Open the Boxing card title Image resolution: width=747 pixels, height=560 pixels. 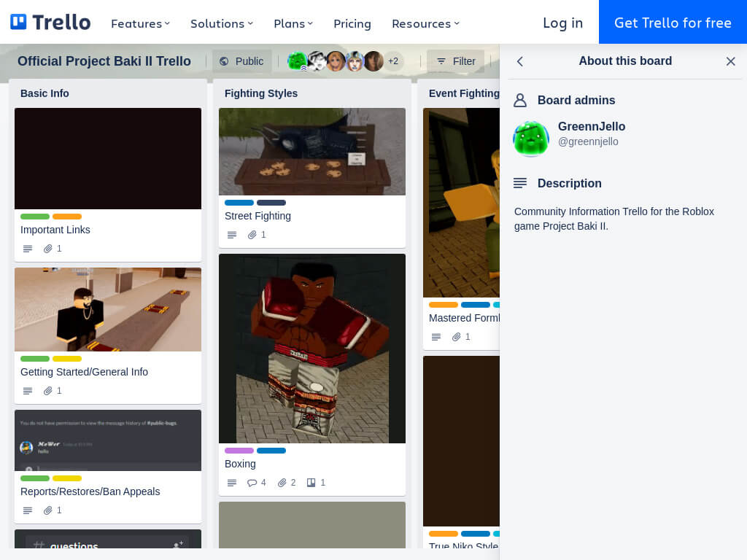pyautogui.click(x=240, y=464)
